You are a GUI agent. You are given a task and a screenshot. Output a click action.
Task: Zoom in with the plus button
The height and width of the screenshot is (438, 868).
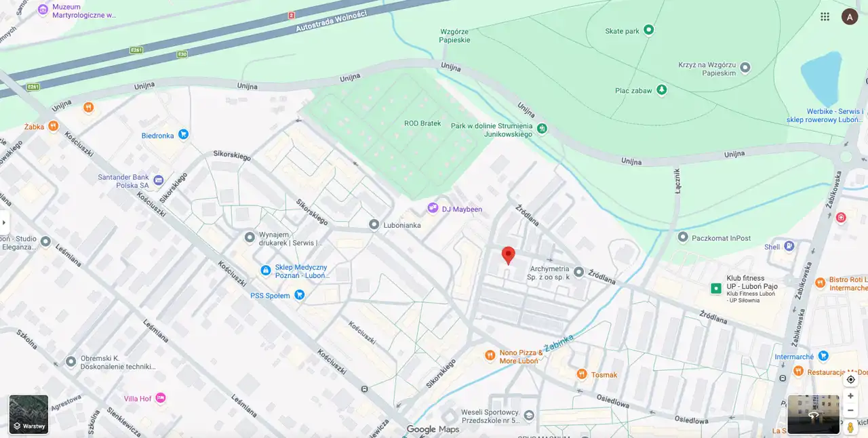[850, 396]
